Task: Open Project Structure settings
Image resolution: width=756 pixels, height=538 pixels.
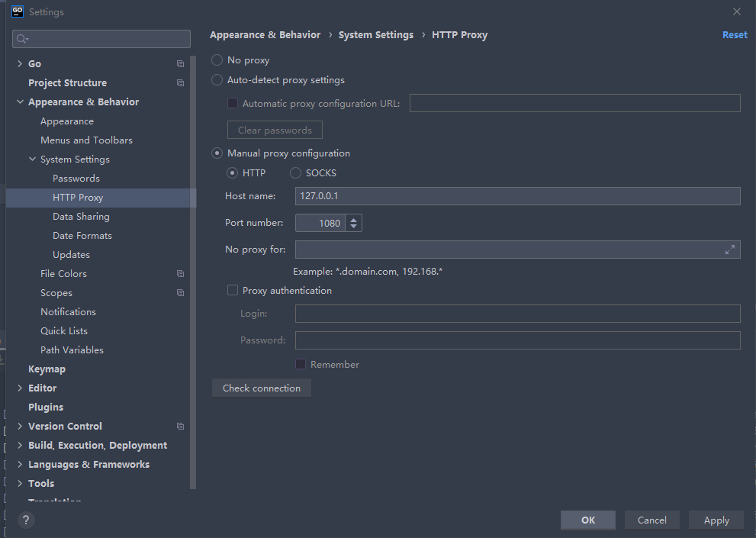Action: click(x=67, y=83)
